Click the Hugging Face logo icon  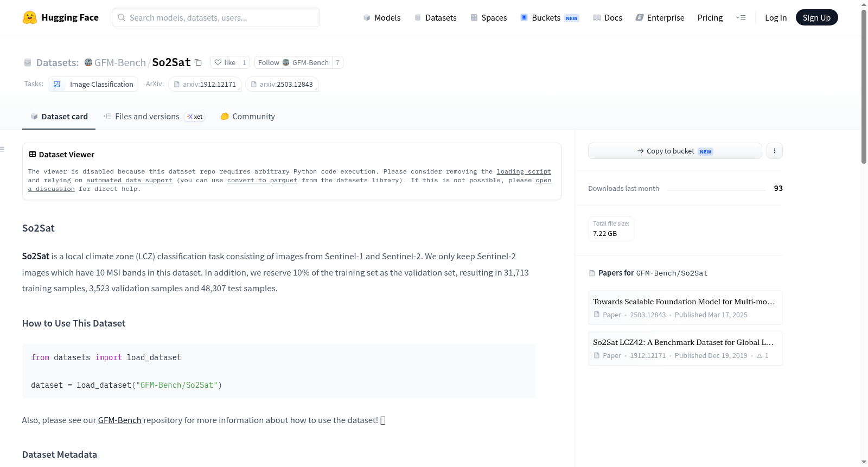point(30,17)
